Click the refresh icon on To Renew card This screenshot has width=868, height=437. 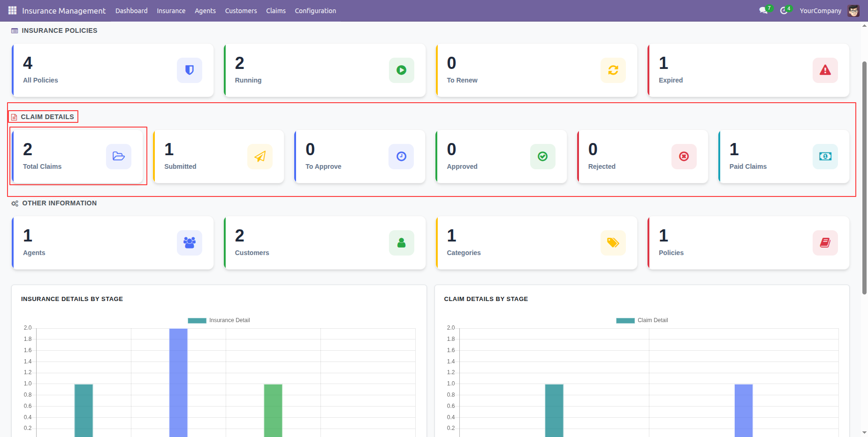pyautogui.click(x=613, y=70)
